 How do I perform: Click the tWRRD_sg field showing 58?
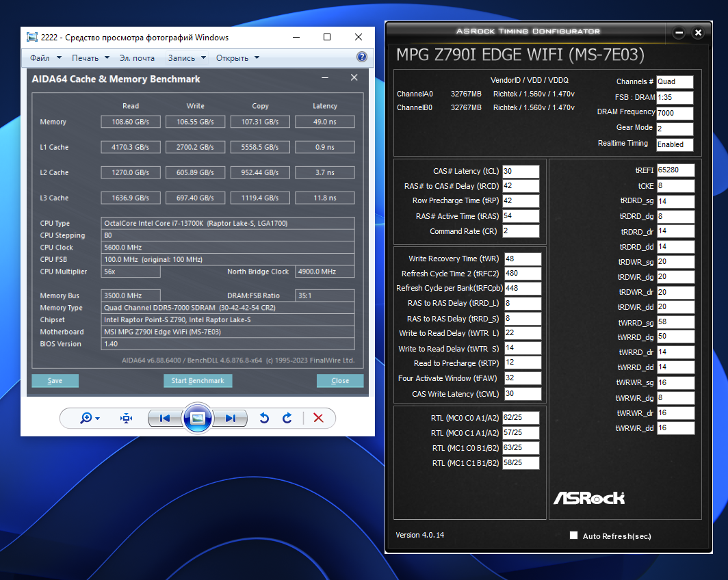click(x=675, y=322)
